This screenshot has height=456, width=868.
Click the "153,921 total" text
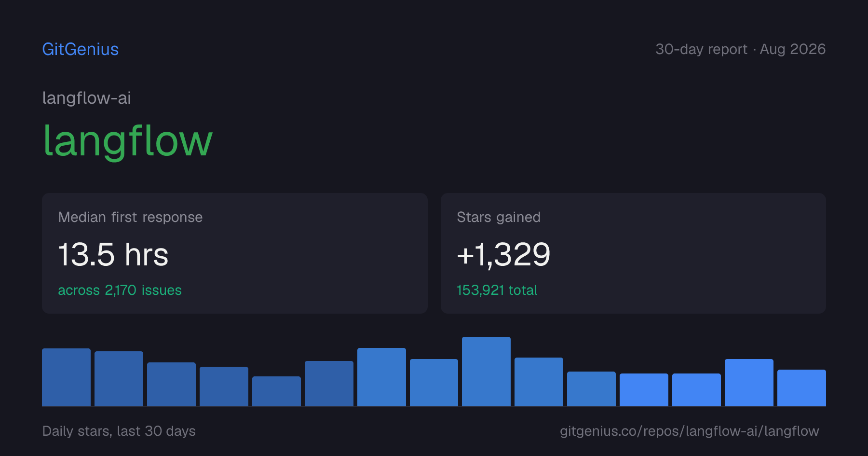(497, 290)
